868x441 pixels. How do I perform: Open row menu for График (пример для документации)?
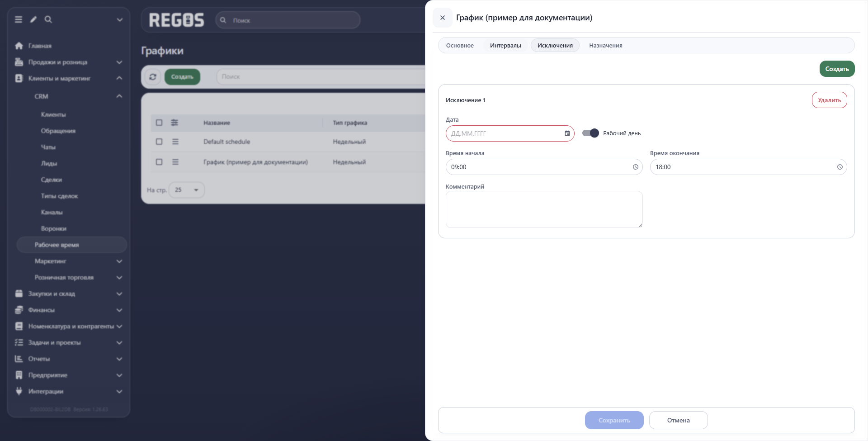pos(175,162)
